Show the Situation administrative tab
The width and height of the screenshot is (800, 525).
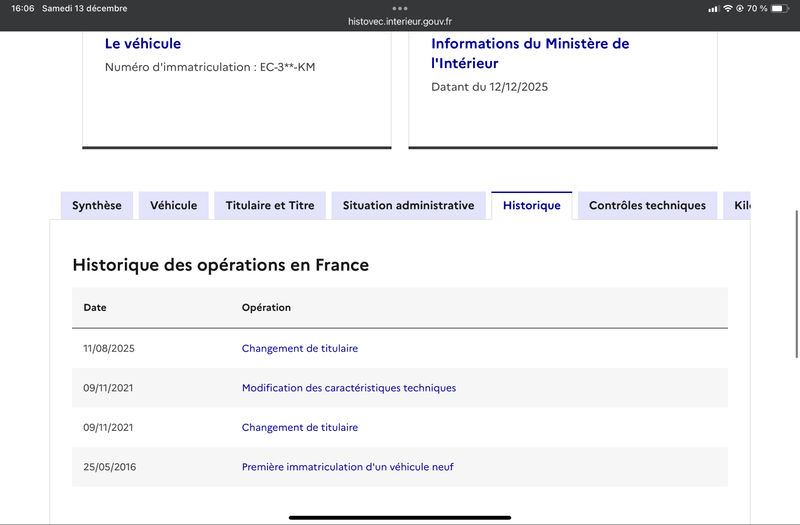point(408,206)
